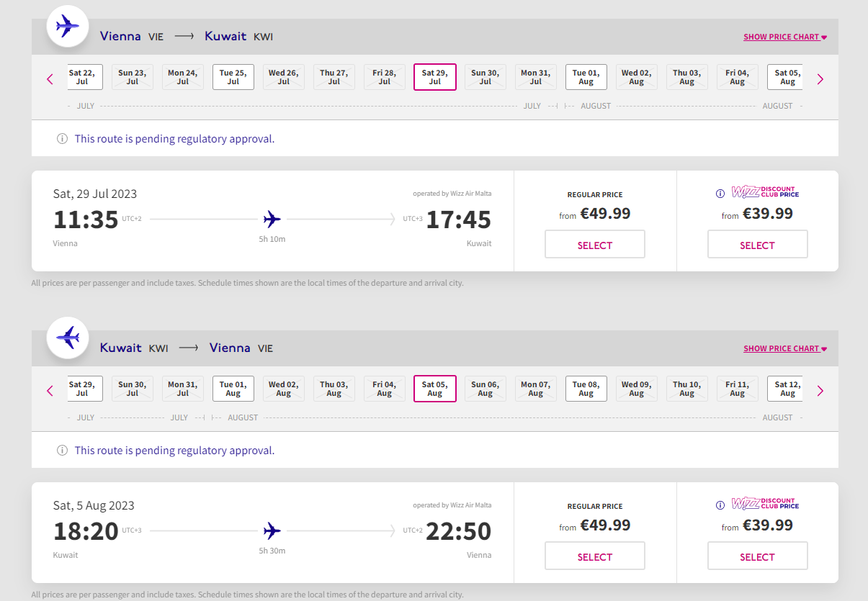Click the return Kuwait–Vienna airplane logo icon

[x=68, y=338]
